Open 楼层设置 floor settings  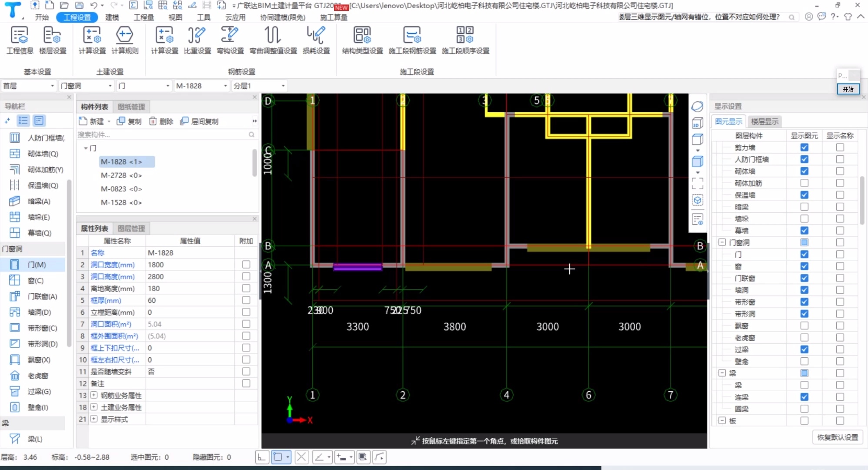click(53, 40)
